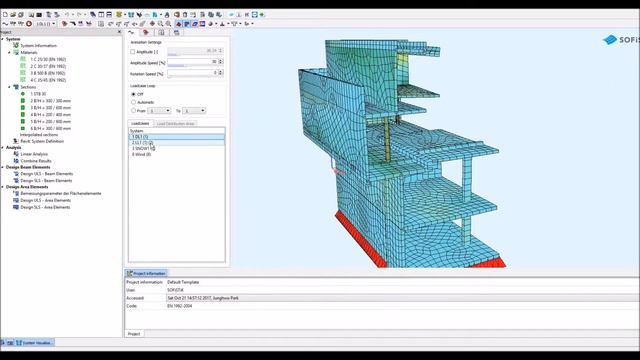Screen dimensions: 640x360
Task: Click the red circle stop icon in second toolbar
Action: (29, 24)
